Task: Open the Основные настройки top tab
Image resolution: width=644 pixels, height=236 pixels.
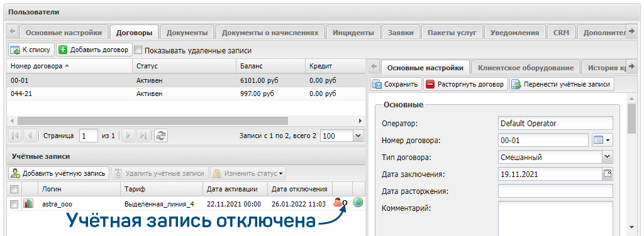Action: tap(64, 33)
